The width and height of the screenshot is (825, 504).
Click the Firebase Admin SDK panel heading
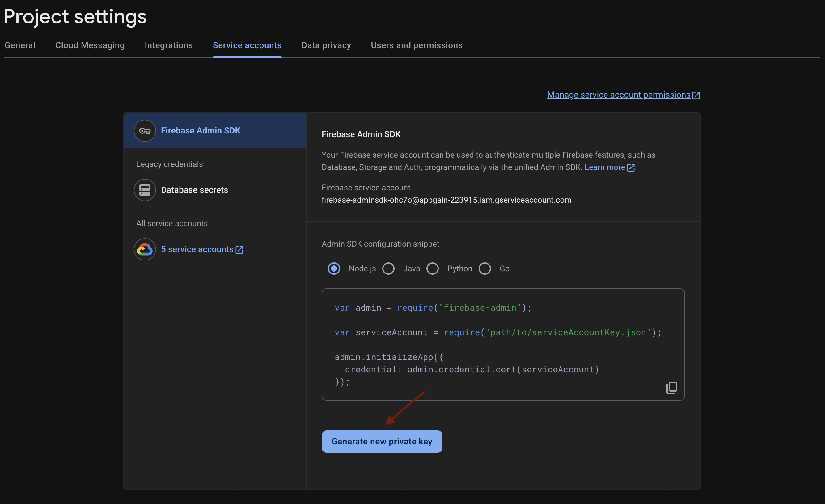(361, 134)
